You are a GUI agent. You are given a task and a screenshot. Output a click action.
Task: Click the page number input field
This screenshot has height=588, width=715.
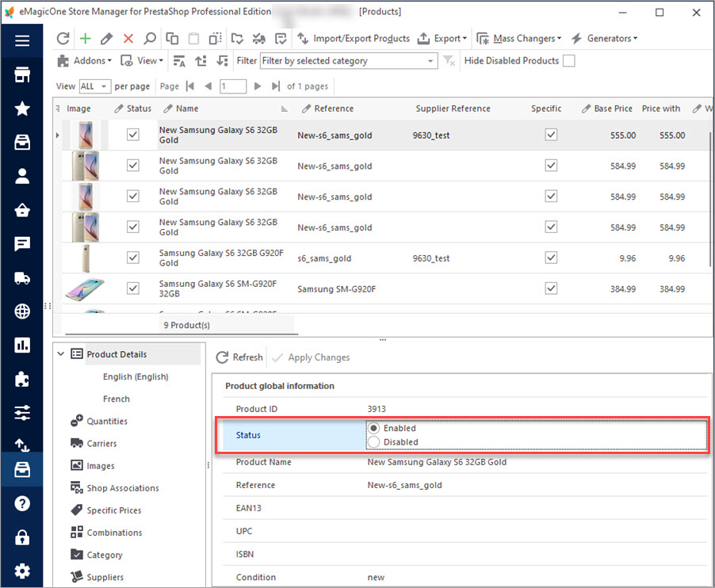tap(233, 86)
